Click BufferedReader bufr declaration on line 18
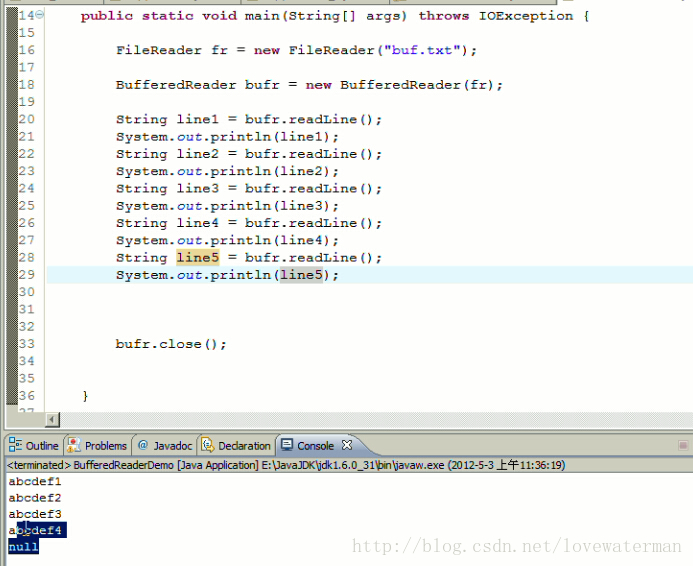 309,84
